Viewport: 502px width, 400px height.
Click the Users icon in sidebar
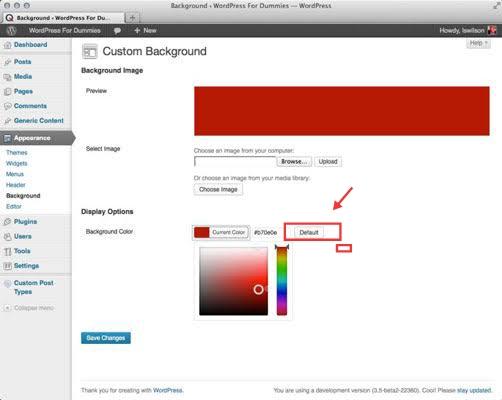tap(7, 237)
